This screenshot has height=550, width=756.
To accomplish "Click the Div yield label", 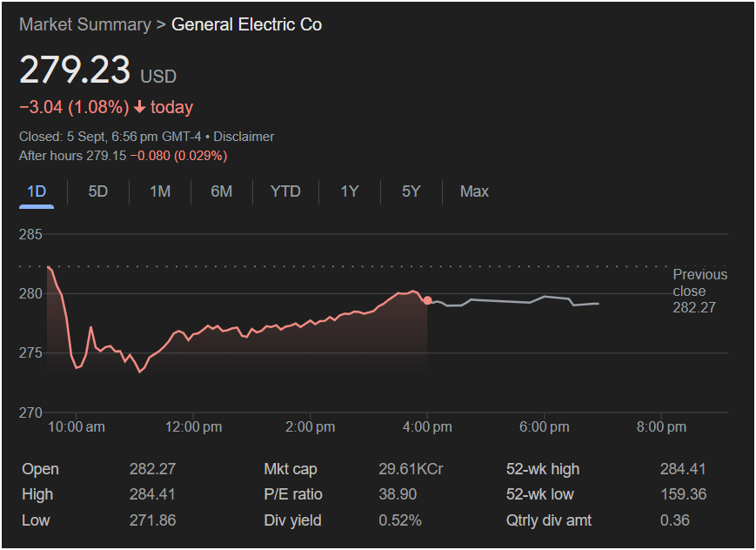I will (x=292, y=520).
